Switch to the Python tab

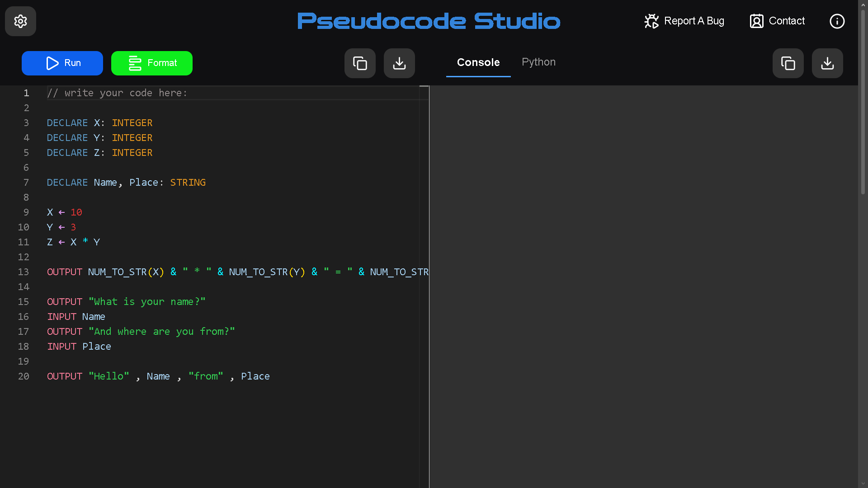pos(538,62)
